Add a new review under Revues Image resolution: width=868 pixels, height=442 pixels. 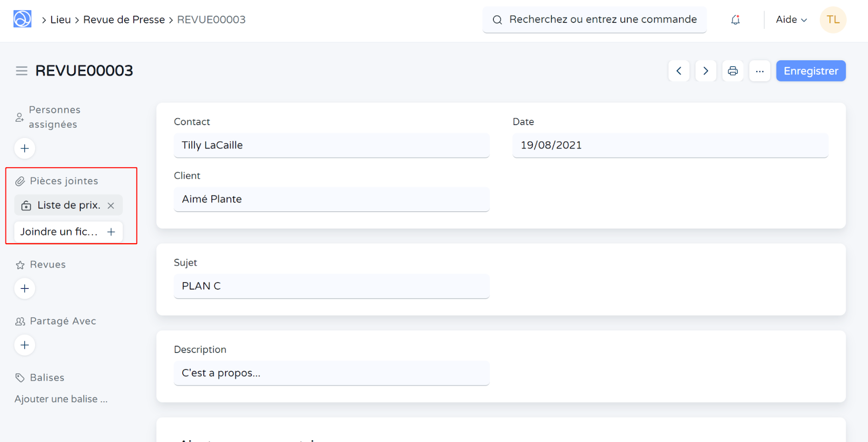[25, 289]
